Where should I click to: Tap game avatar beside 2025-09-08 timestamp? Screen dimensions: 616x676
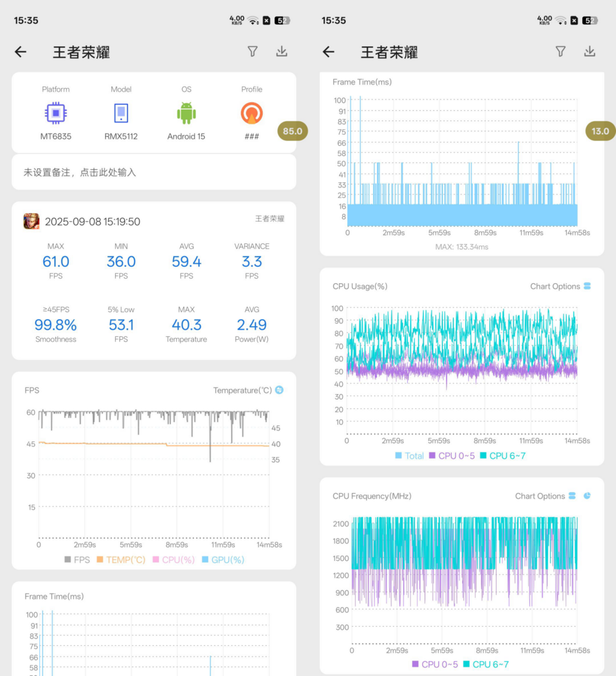31,221
